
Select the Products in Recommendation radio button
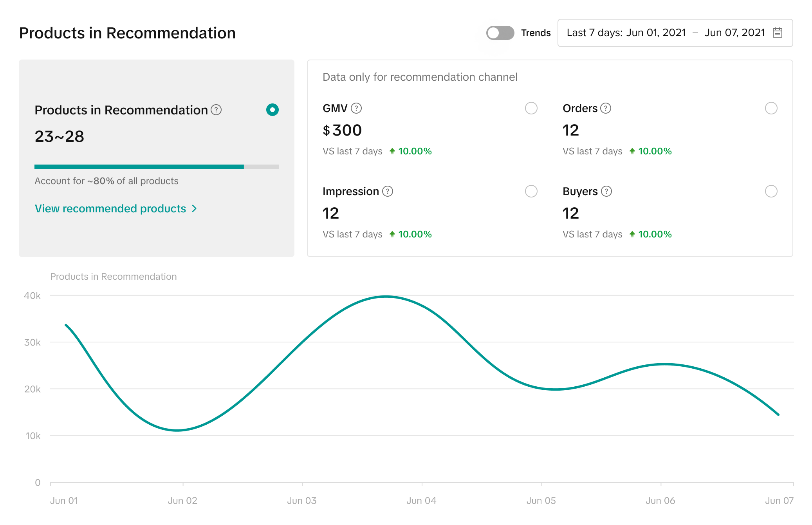click(272, 110)
